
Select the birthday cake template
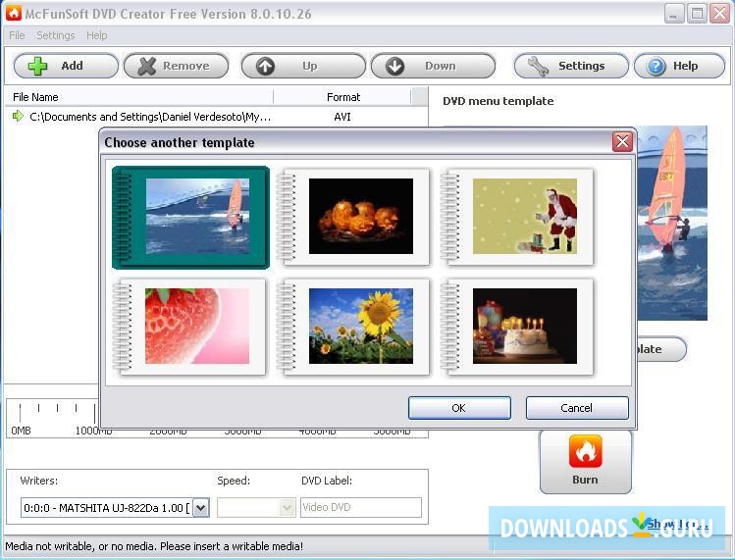(x=518, y=327)
